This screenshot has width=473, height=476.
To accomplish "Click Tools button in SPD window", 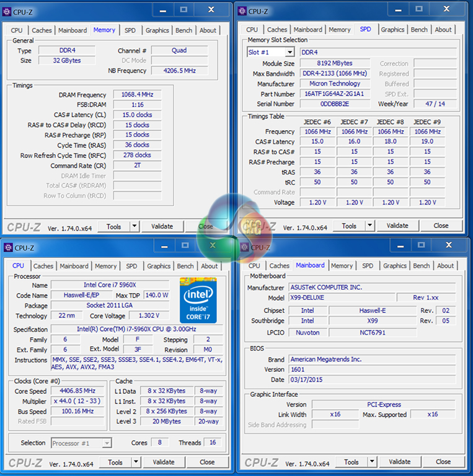I will pos(349,226).
